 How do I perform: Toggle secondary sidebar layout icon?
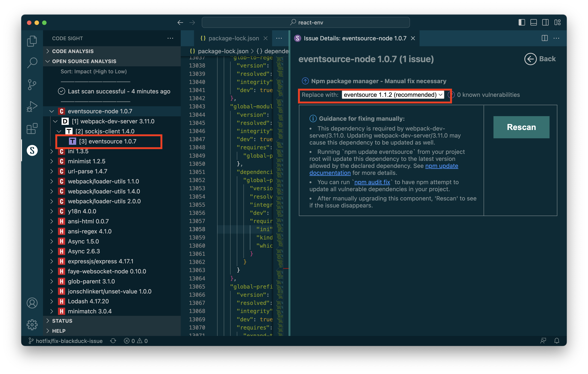pos(545,23)
